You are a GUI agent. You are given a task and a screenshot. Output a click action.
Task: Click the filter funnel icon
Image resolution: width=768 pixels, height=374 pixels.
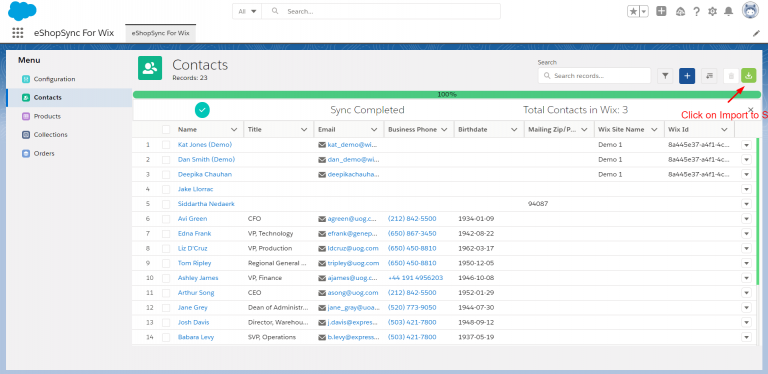(665, 76)
